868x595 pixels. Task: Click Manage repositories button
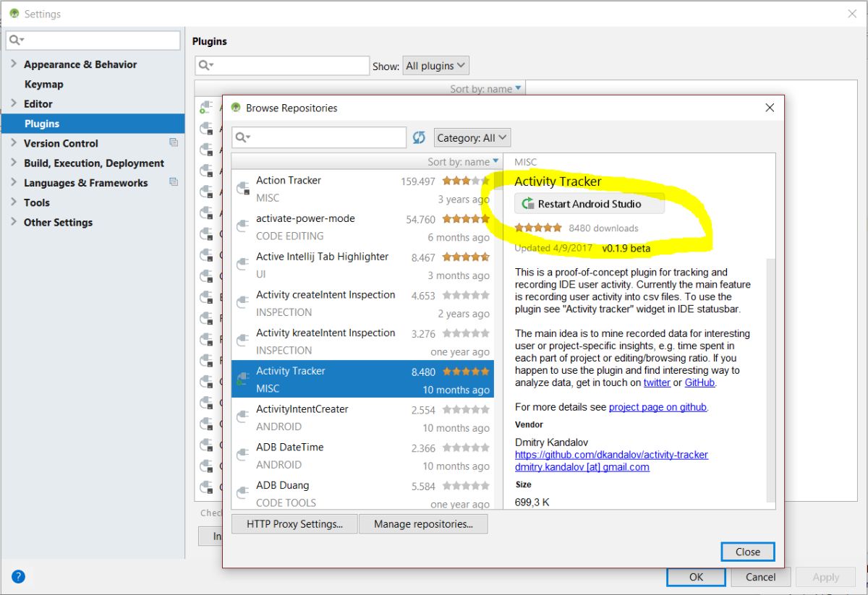[x=423, y=524]
